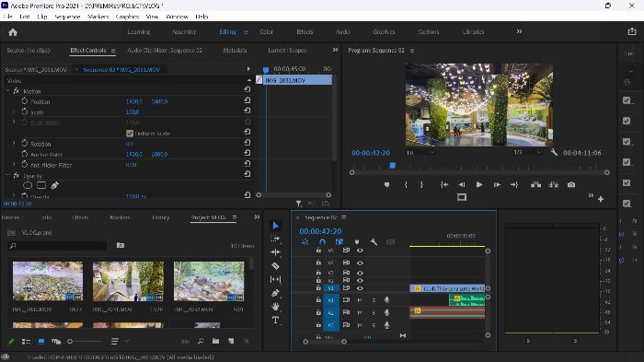The image size is (644, 362).
Task: Select the Pen tool in the toolbar
Action: click(276, 293)
